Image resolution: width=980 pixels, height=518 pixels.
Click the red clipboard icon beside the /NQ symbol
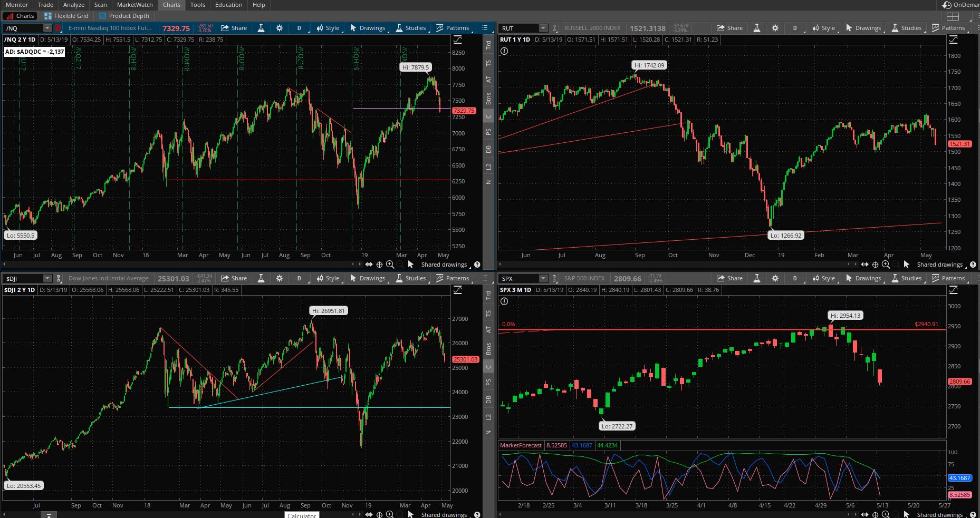[58, 28]
